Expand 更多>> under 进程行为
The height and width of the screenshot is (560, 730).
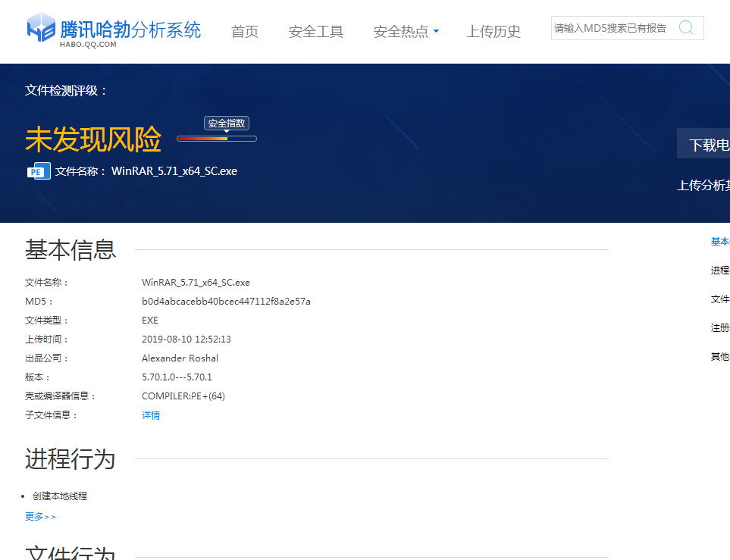pos(40,517)
